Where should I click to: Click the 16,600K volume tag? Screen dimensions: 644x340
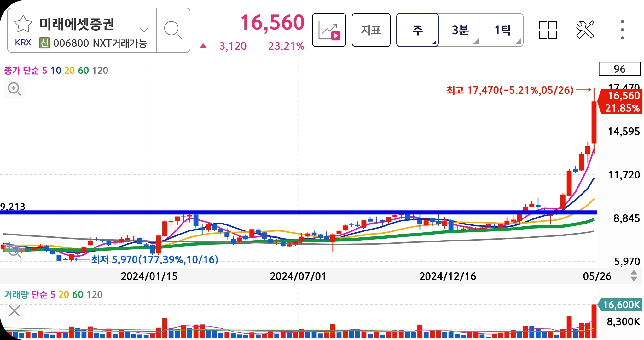point(620,304)
